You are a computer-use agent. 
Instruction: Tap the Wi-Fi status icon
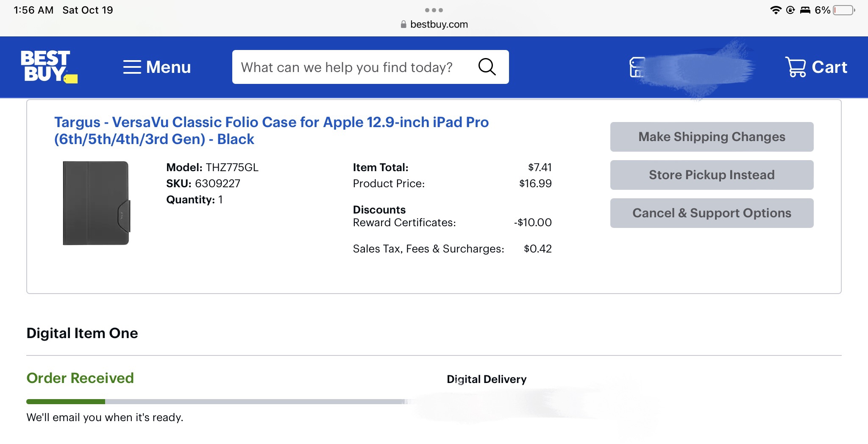(x=776, y=10)
